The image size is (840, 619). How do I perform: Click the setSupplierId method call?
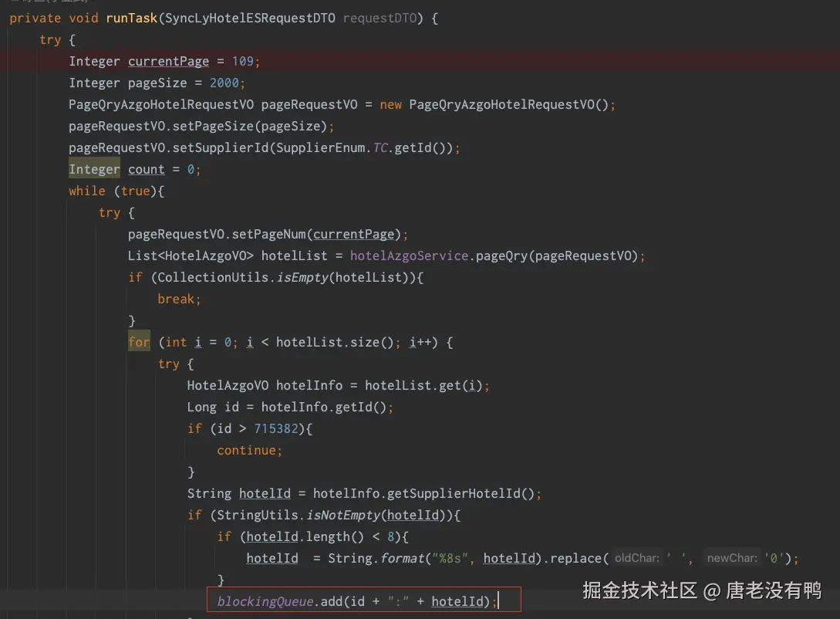(x=220, y=148)
